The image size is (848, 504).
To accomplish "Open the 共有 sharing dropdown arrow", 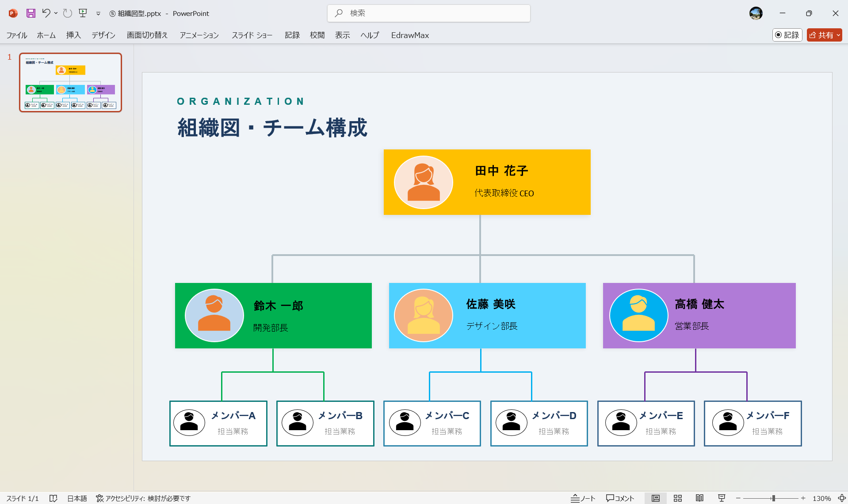I will 839,35.
